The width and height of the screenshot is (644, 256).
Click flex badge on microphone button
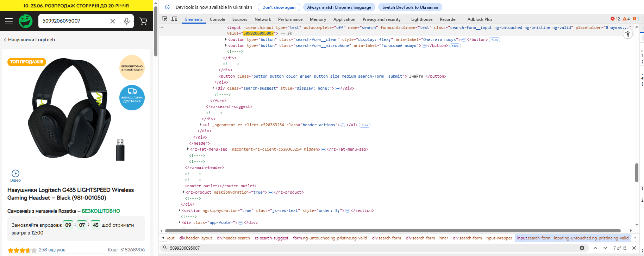(x=455, y=46)
